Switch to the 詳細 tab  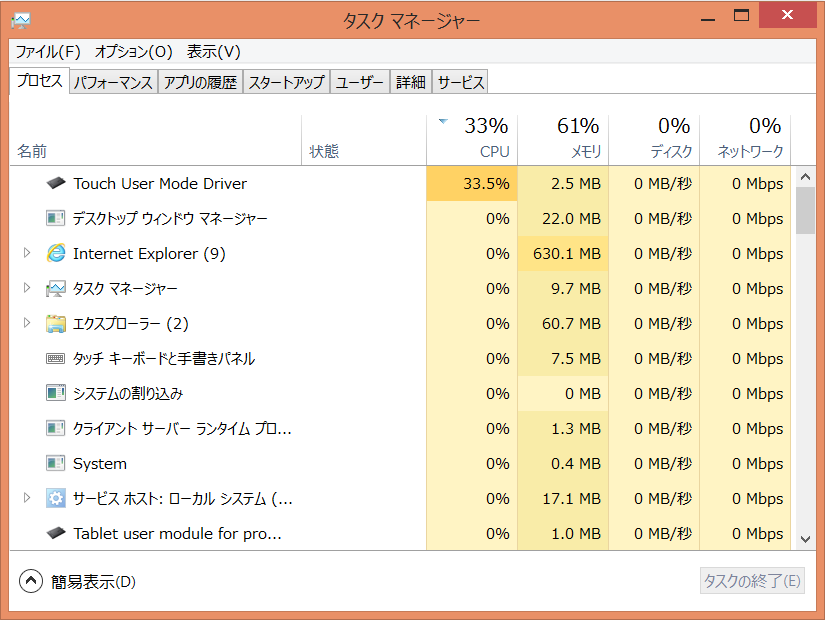pyautogui.click(x=411, y=82)
